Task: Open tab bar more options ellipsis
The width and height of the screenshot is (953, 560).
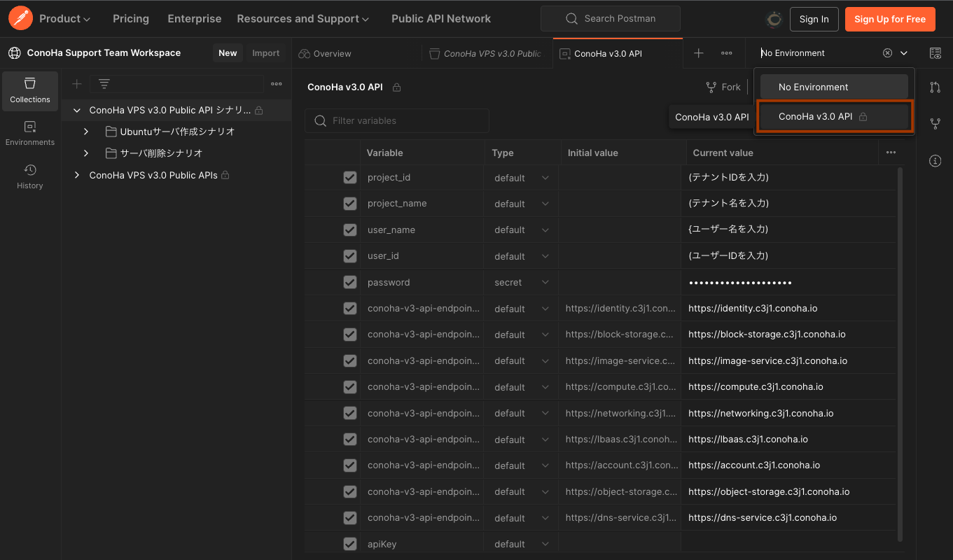Action: pyautogui.click(x=727, y=53)
